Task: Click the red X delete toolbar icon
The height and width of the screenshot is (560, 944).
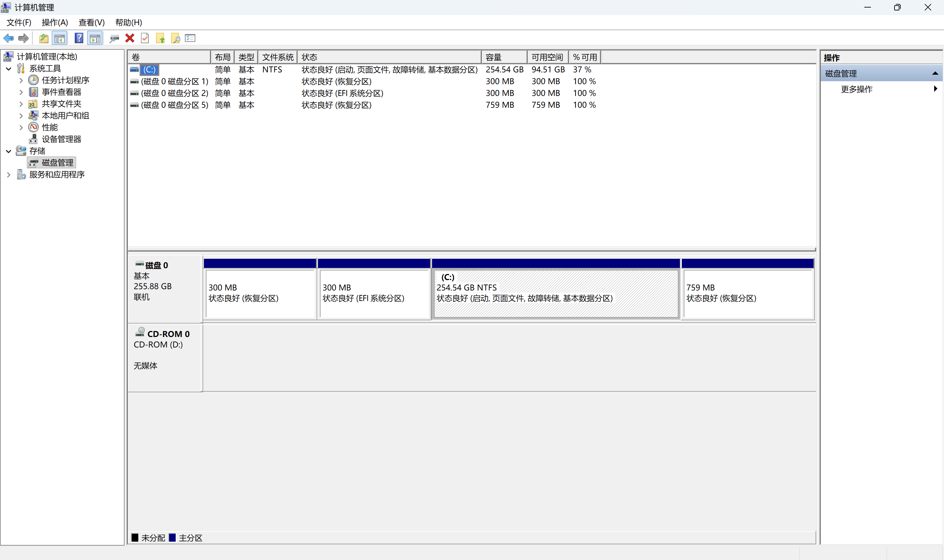Action: pos(129,38)
